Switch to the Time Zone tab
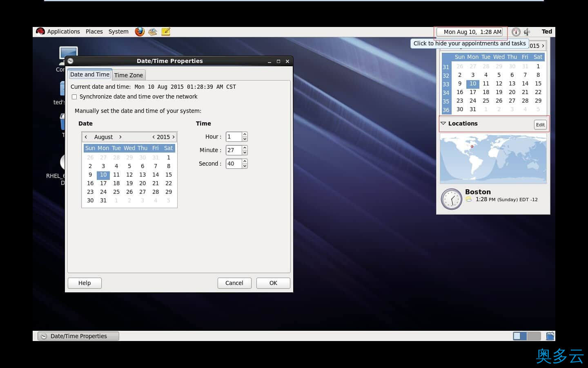 [129, 75]
